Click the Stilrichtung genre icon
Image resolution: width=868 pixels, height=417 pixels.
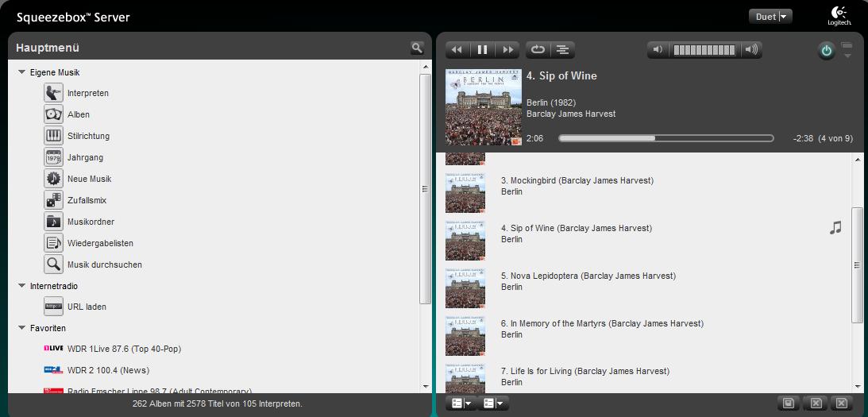pos(53,136)
